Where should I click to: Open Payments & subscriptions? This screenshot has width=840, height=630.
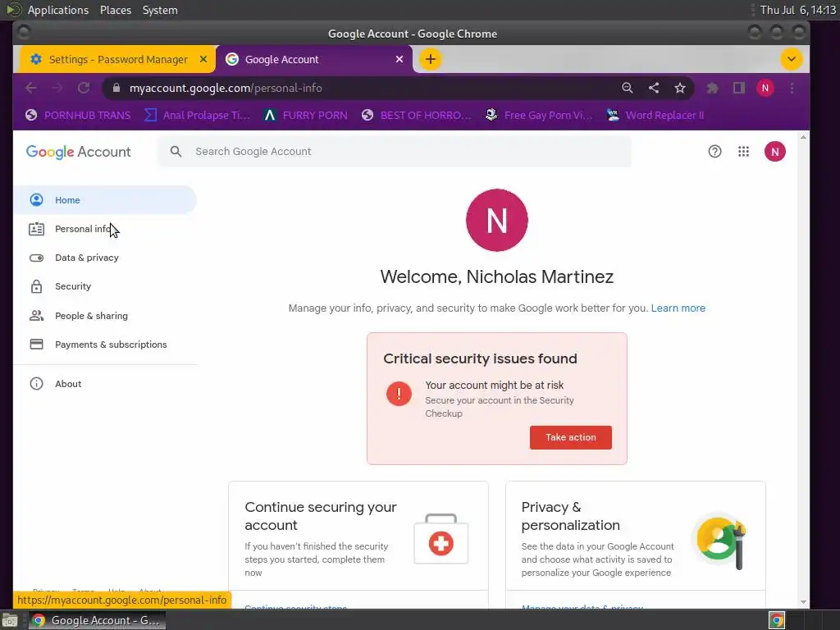pos(105,345)
